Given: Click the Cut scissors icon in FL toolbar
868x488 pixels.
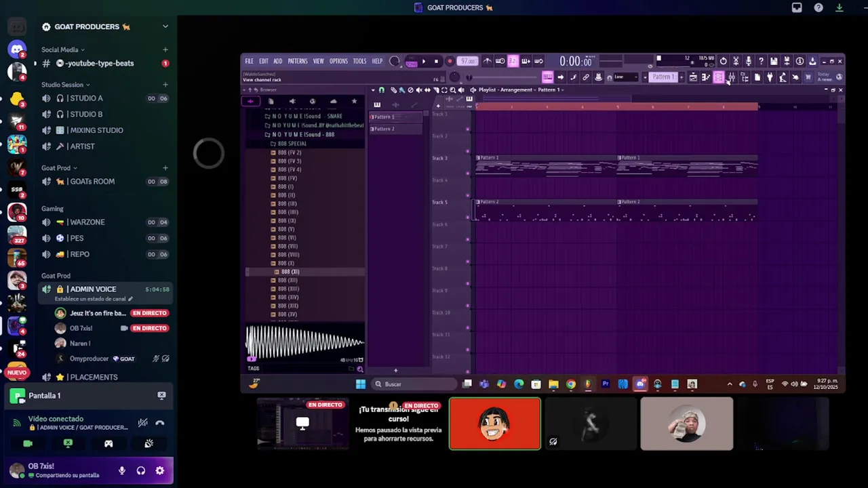Looking at the screenshot, I should (736, 61).
